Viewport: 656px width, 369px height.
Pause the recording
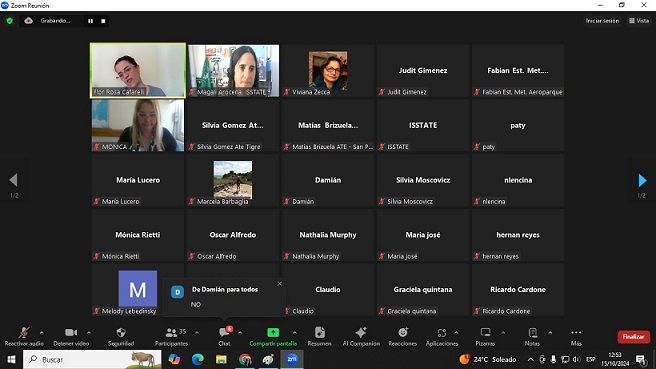(90, 21)
